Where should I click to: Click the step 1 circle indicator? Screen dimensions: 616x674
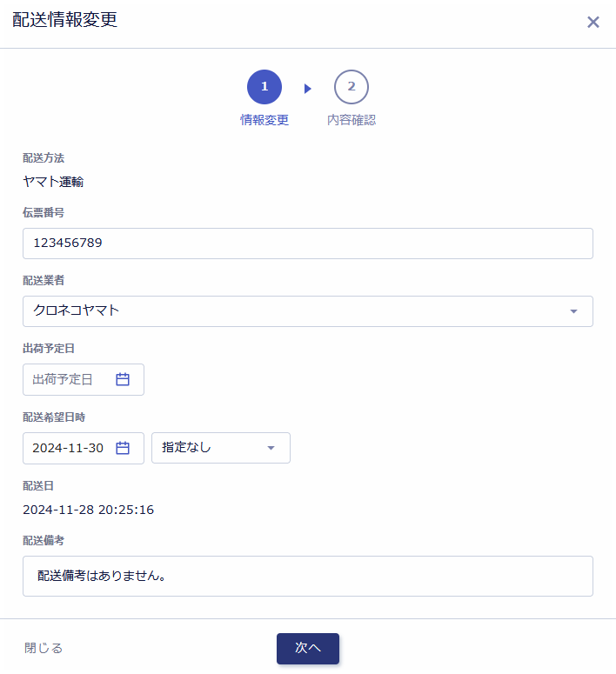pos(264,87)
